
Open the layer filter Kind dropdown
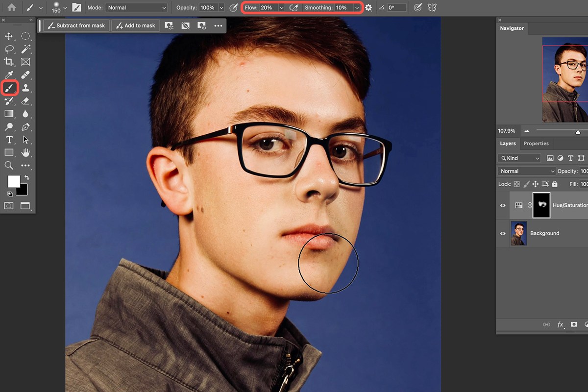[x=519, y=158]
